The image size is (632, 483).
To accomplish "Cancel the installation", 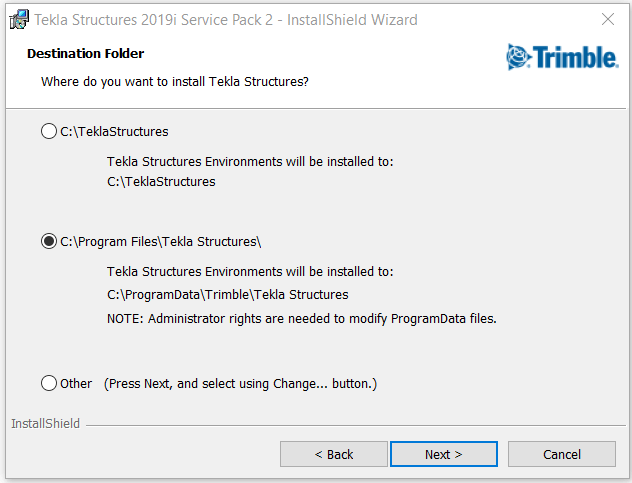I will (562, 454).
